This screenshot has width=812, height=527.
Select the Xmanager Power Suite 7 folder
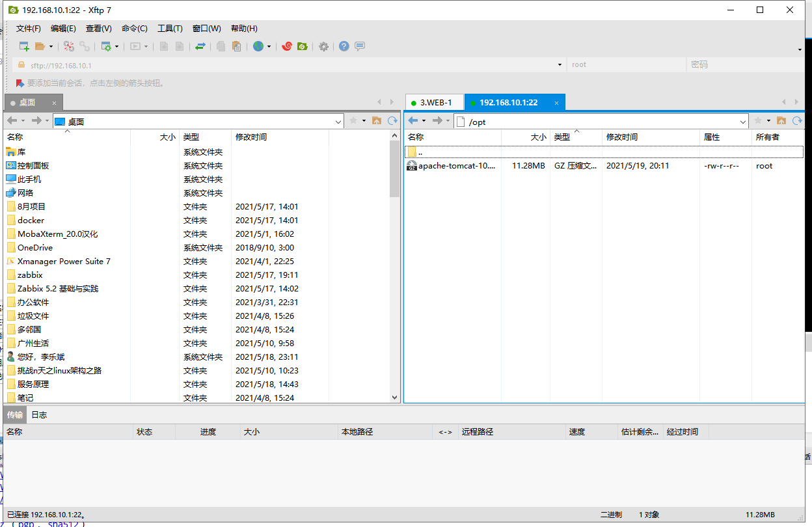tap(64, 261)
